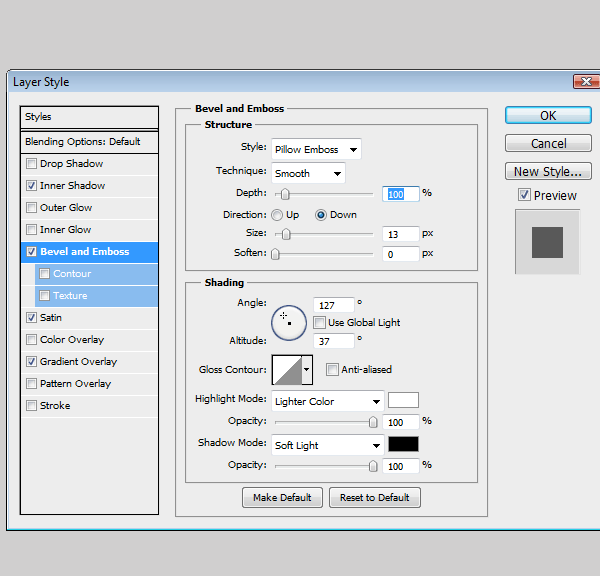The image size is (600, 576).
Task: Uncheck the Satin checkbox
Action: tap(31, 318)
